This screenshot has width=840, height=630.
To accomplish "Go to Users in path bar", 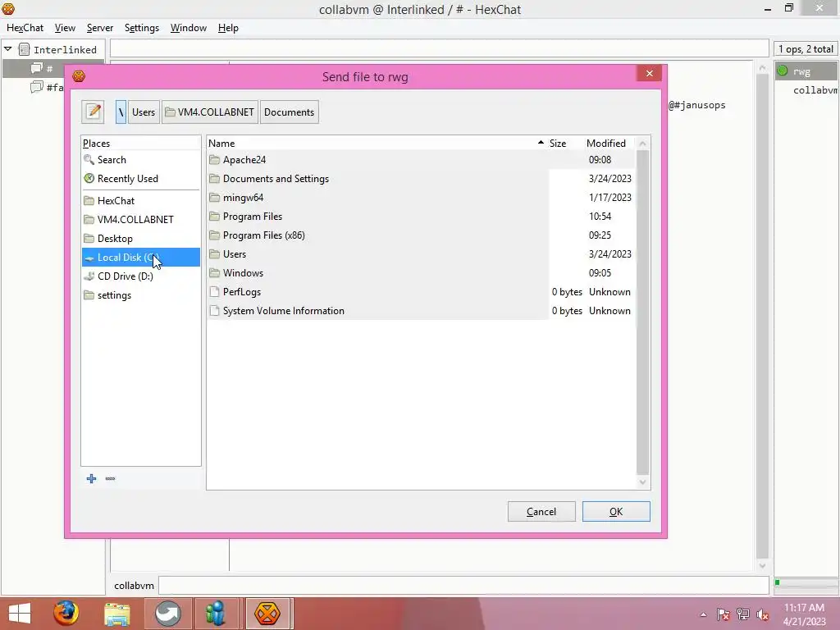I will pyautogui.click(x=144, y=112).
